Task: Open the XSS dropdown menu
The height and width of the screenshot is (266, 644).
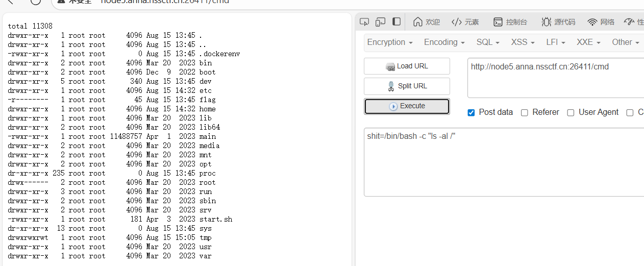Action: 523,42
